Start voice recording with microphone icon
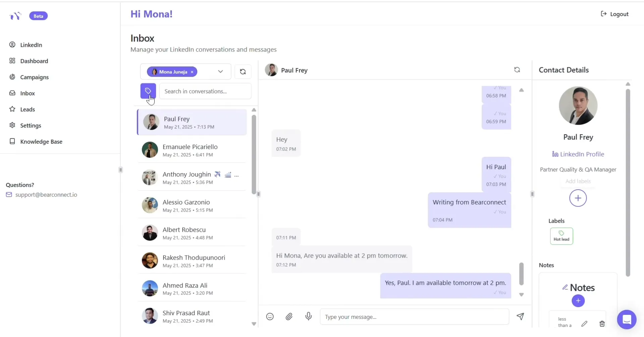 pos(308,316)
